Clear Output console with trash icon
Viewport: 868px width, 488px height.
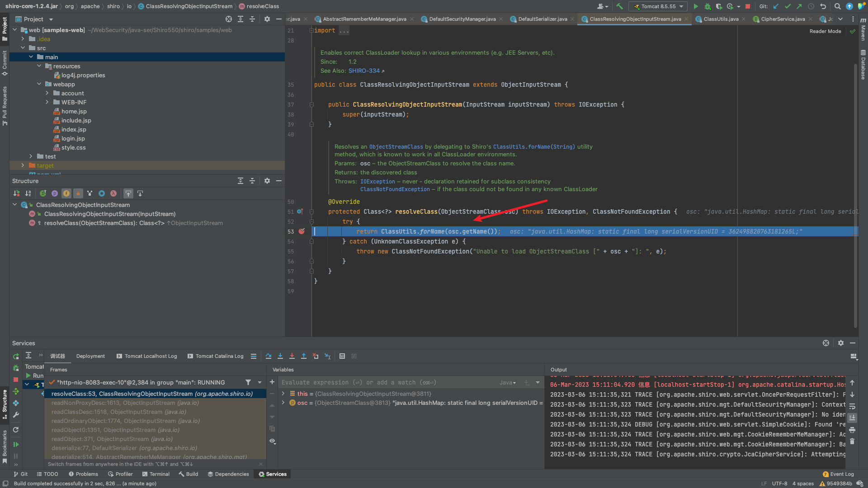tap(852, 441)
